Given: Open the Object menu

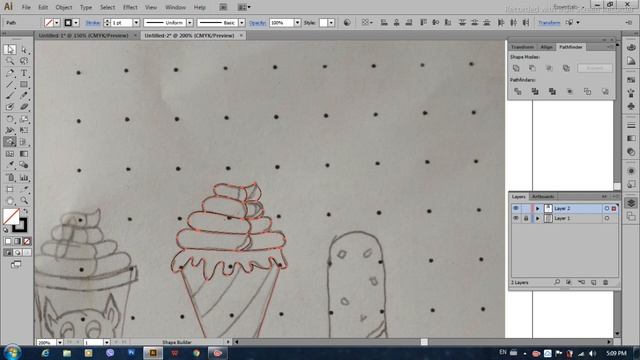Looking at the screenshot, I should (x=64, y=7).
